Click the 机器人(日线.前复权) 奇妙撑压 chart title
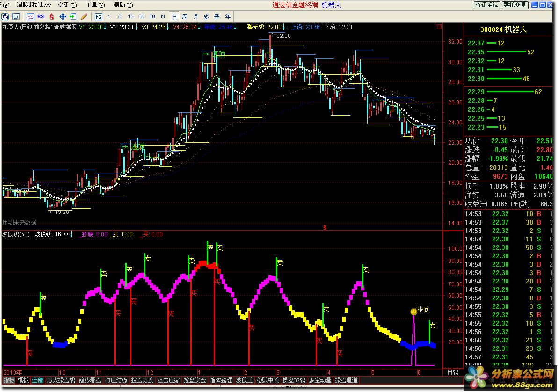This screenshot has height=392, width=558. point(39,27)
